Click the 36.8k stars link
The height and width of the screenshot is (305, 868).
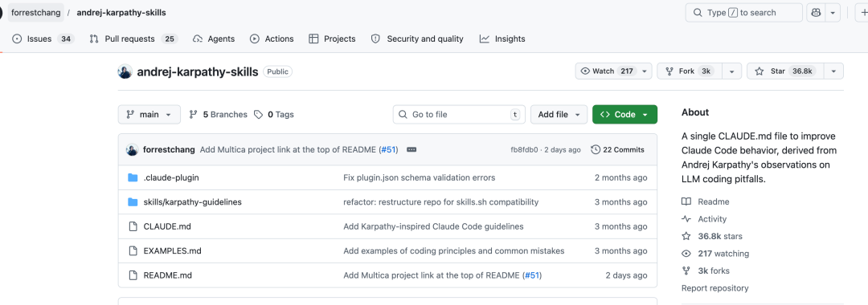click(x=712, y=236)
